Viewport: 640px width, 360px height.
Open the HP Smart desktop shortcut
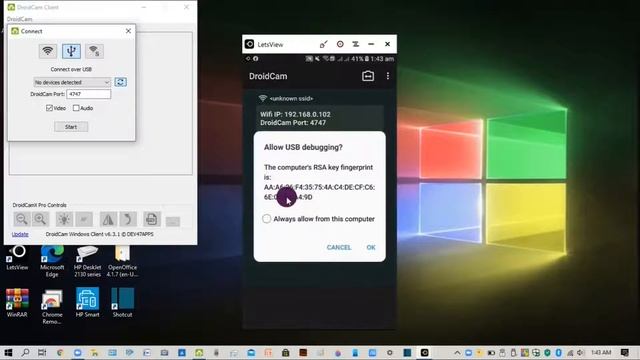(x=87, y=303)
